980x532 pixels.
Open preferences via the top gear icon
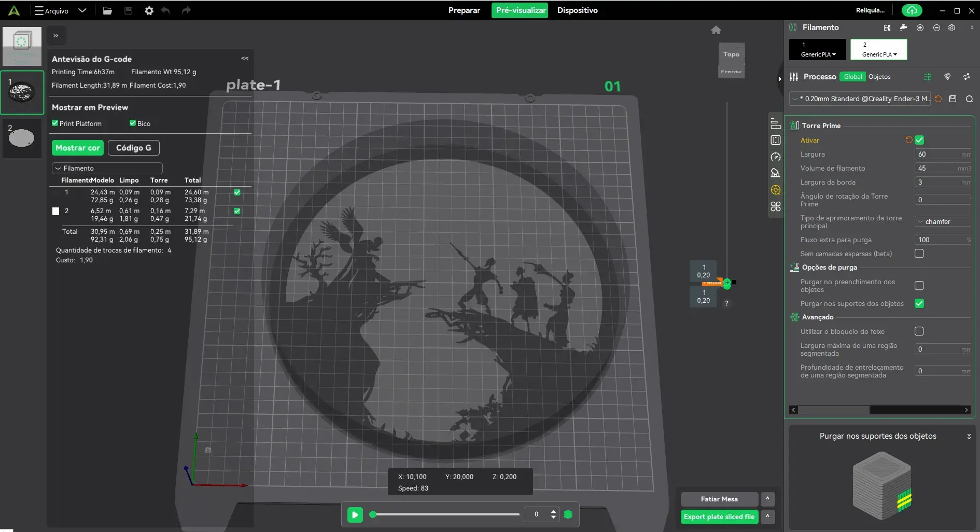(x=149, y=10)
